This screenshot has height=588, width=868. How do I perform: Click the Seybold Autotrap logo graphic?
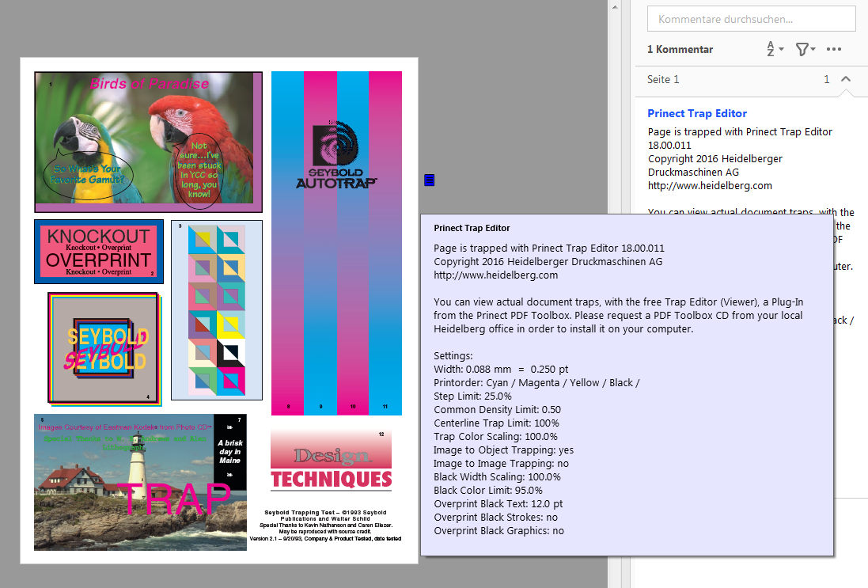click(x=336, y=155)
